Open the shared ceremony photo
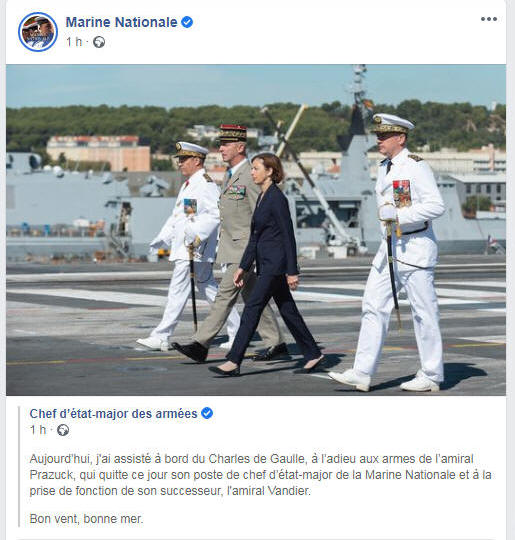515x540 pixels. [x=256, y=230]
